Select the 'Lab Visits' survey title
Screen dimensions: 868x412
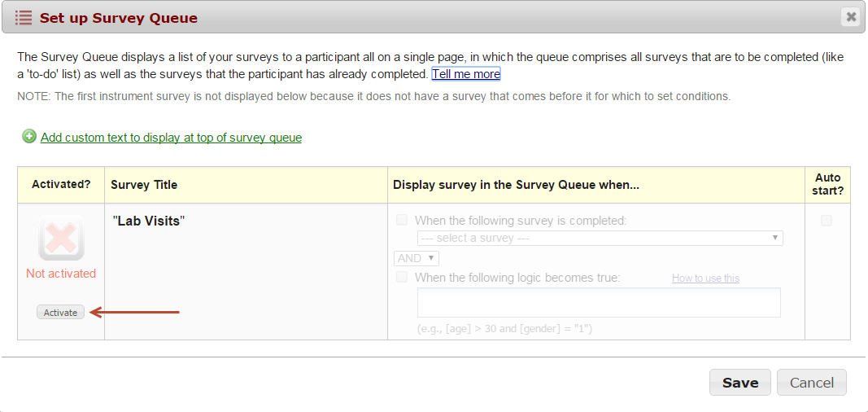149,221
